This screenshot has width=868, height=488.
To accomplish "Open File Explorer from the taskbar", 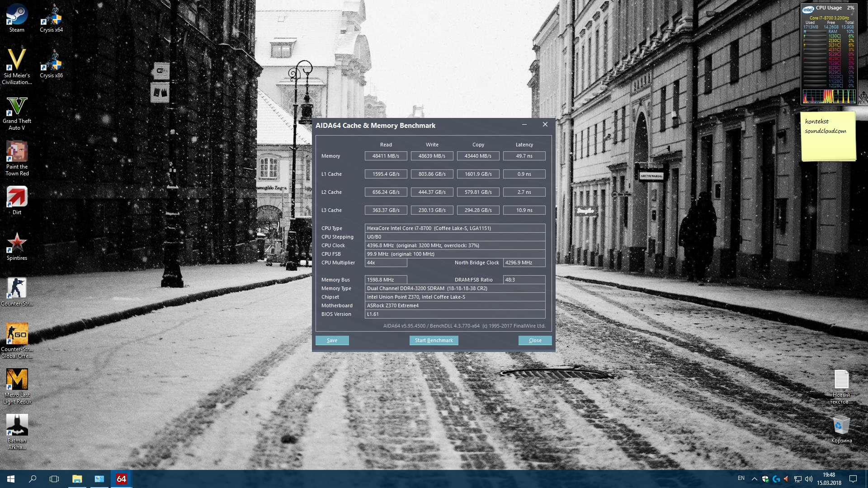I will tap(77, 479).
